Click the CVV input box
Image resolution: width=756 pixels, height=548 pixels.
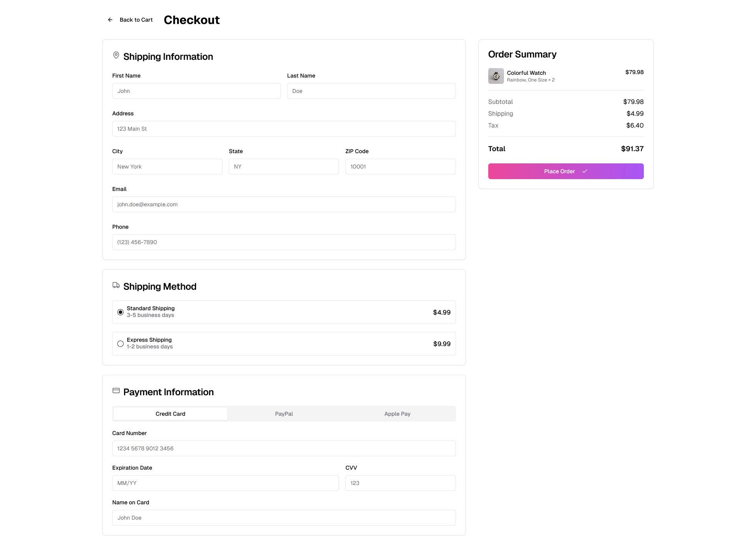(x=400, y=483)
